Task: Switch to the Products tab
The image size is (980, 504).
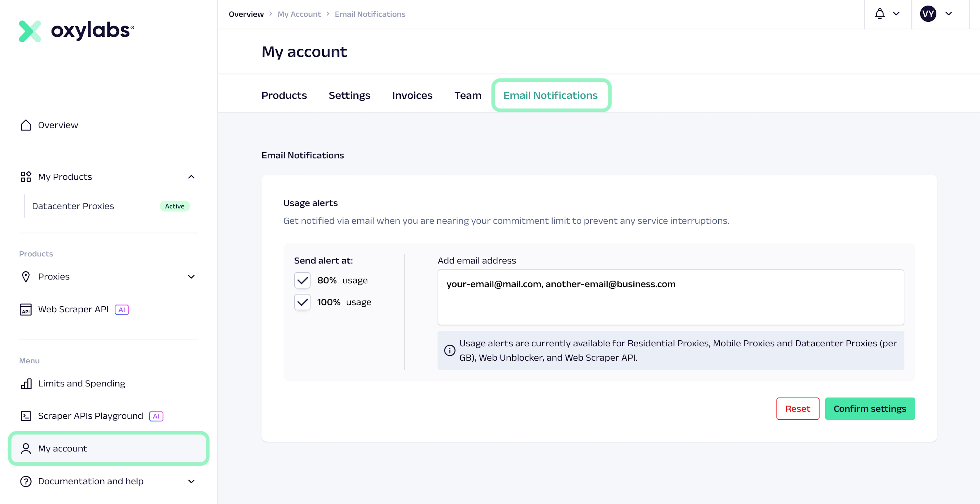Action: [x=284, y=95]
